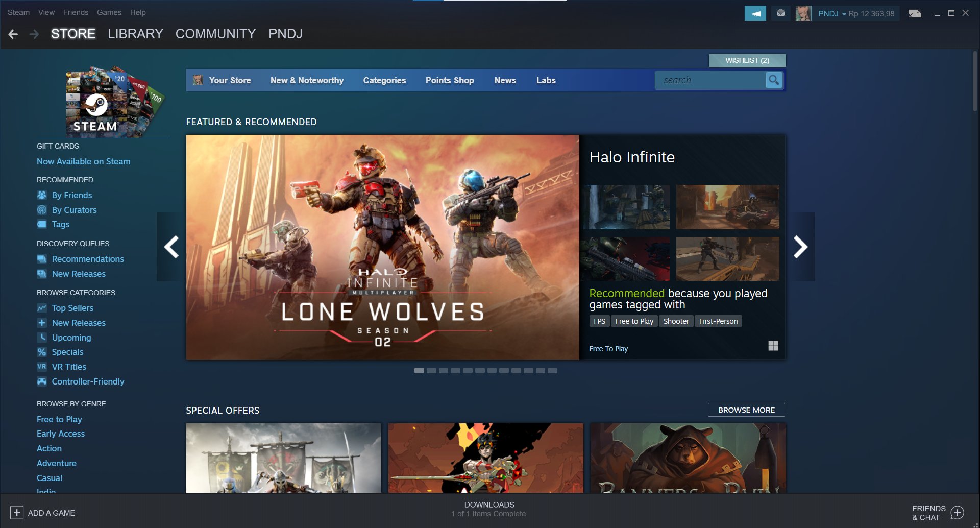980x528 pixels.
Task: Click Now Available on Steam link
Action: point(83,161)
